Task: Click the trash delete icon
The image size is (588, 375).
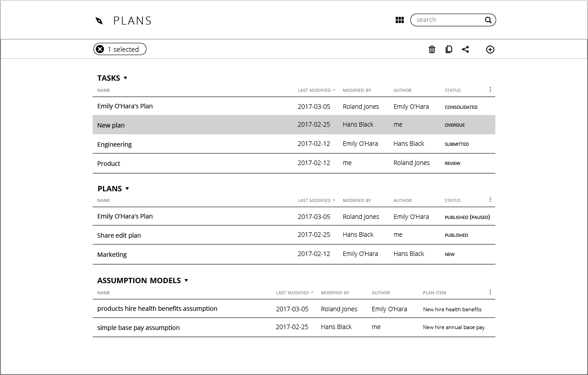Action: 432,49
